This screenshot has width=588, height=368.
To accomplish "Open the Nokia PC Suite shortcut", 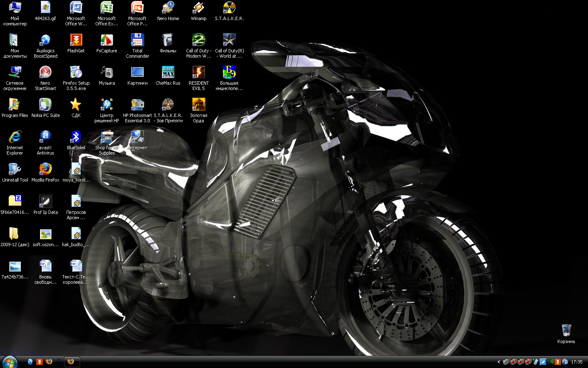I will tap(45, 105).
